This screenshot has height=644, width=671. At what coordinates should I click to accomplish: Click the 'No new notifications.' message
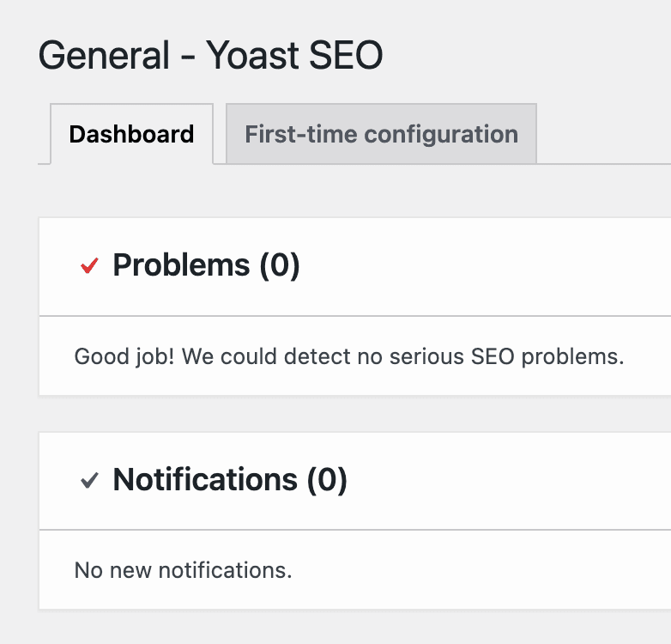[x=183, y=570]
